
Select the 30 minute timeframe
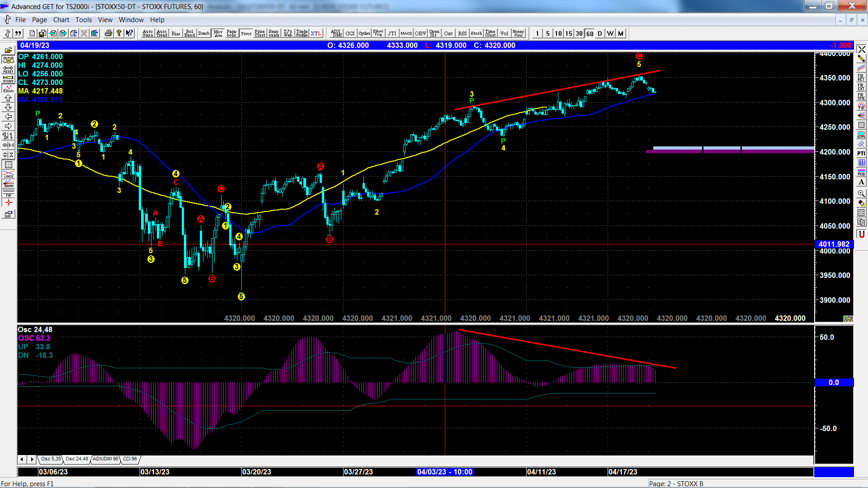(x=579, y=33)
